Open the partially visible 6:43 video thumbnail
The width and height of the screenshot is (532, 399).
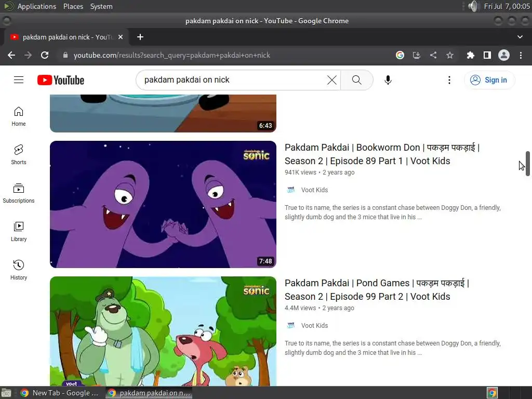click(163, 113)
